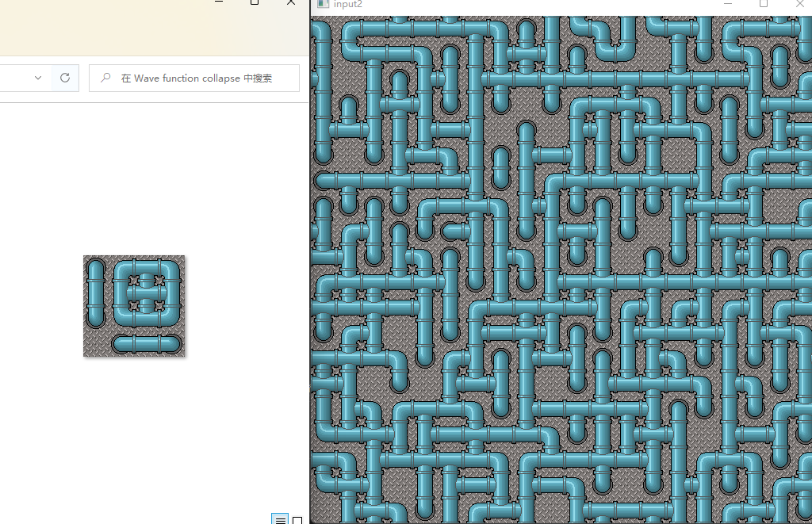This screenshot has width=812, height=524.
Task: Maximize the File Explorer window
Action: point(255,2)
